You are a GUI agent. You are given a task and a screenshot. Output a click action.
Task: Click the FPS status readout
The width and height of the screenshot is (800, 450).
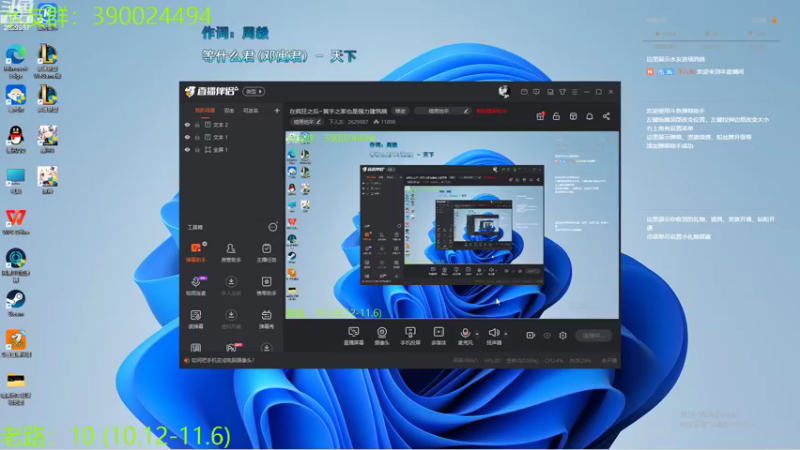click(x=492, y=360)
